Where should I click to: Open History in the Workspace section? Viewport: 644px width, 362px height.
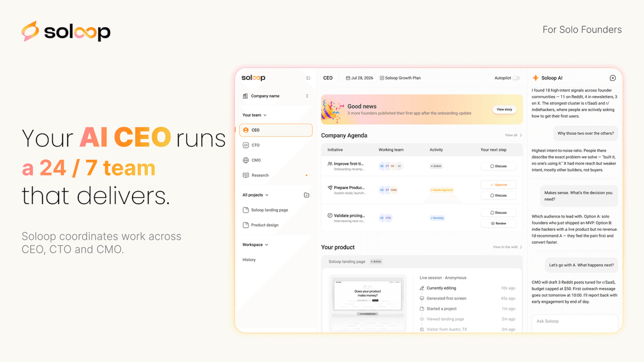[x=249, y=260]
